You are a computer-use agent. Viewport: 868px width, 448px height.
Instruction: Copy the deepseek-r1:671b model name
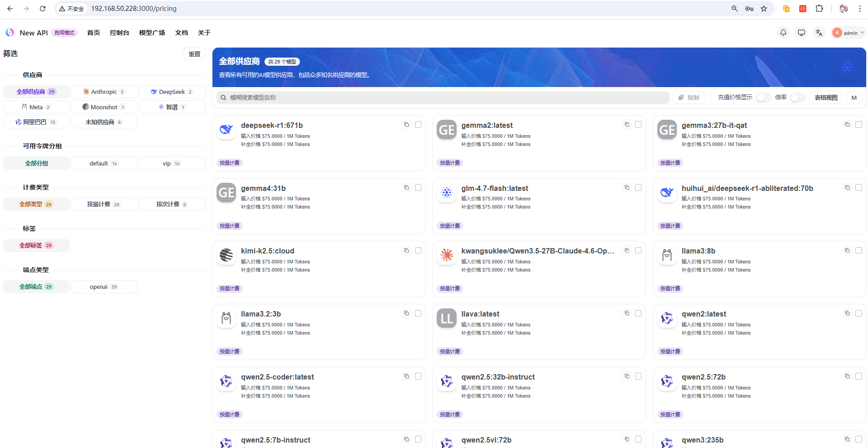406,125
